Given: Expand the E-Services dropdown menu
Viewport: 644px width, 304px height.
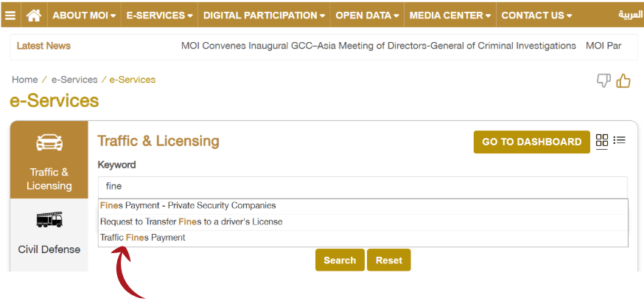Looking at the screenshot, I should tap(159, 15).
